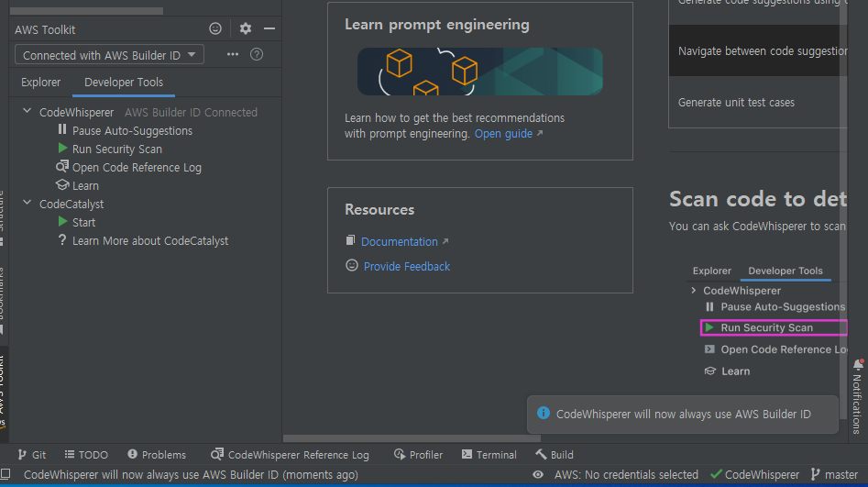The image size is (868, 487).
Task: Open the CodeWhisperer Reference Log tool window
Action: (x=290, y=455)
